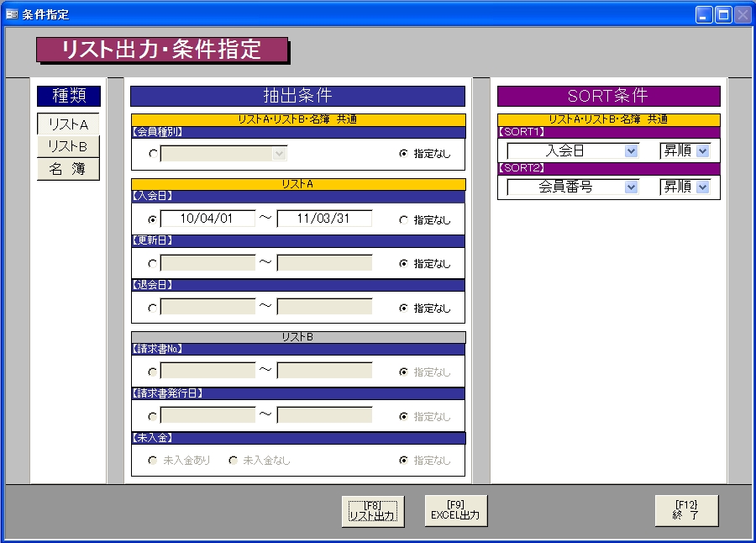Select the リストB type button

(68, 146)
